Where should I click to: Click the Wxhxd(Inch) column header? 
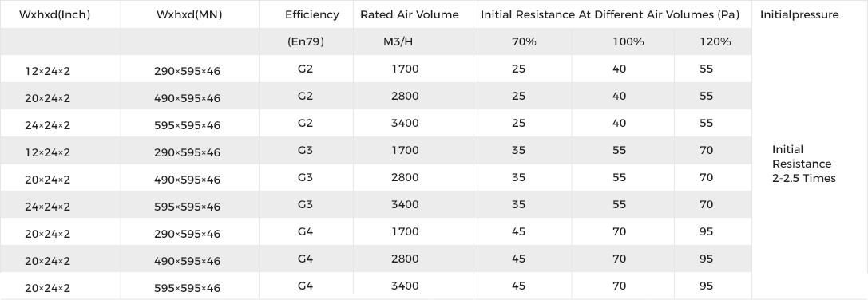(x=54, y=15)
